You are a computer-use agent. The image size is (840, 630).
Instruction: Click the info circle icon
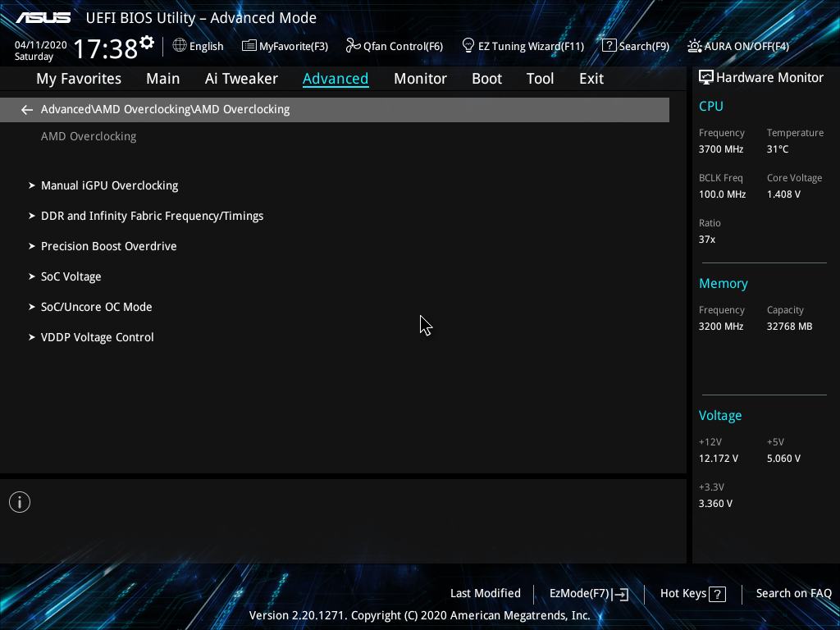20,502
